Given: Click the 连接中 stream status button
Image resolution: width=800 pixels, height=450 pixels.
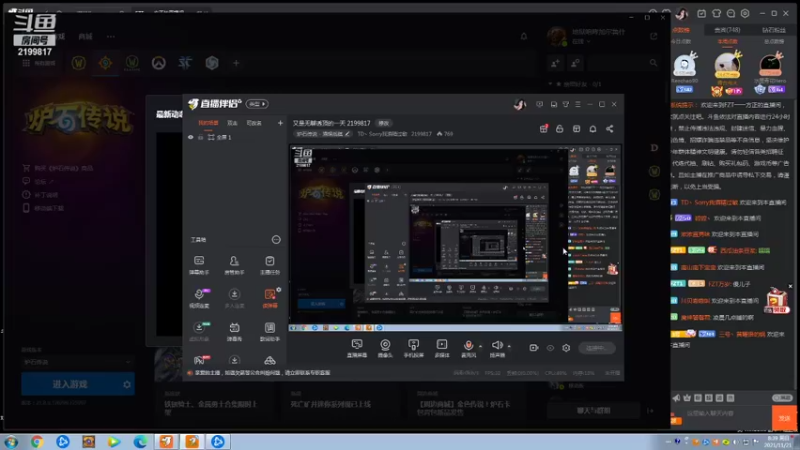Looking at the screenshot, I should [x=596, y=348].
